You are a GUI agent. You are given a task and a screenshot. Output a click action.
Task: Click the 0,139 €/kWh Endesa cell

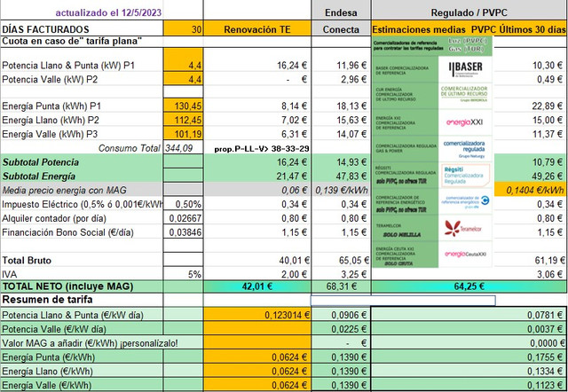341,190
